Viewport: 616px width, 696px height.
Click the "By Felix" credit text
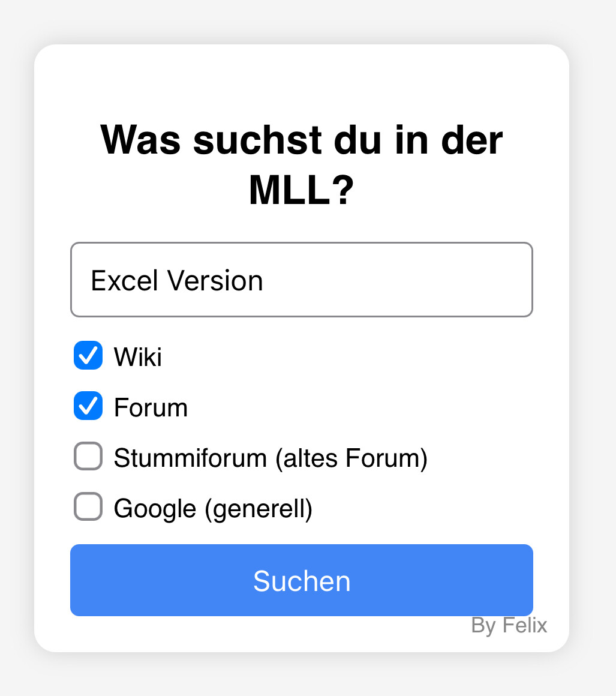click(509, 625)
